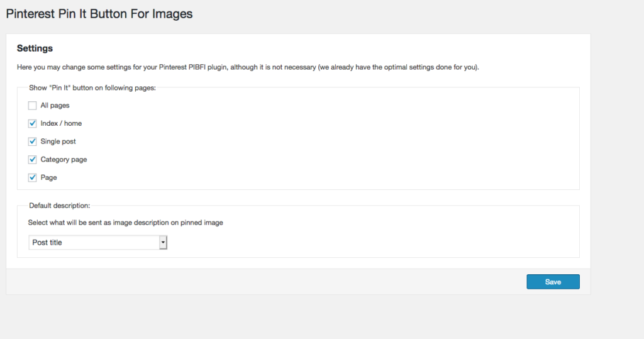The image size is (644, 339).
Task: Click the arrow on the Post title select
Action: coord(163,242)
